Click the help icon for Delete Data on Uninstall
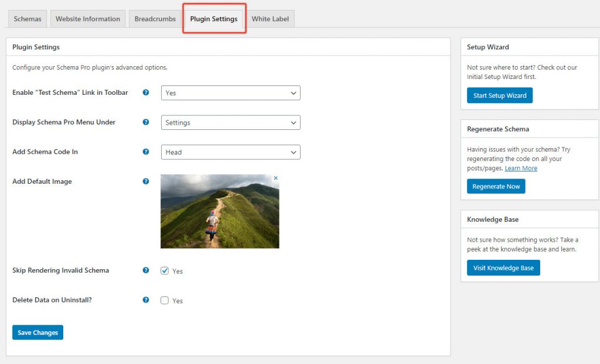This screenshot has height=364, width=600. pyautogui.click(x=145, y=300)
